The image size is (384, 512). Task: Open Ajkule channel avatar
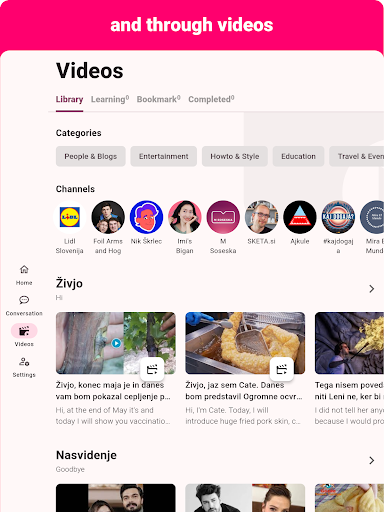coord(300,217)
